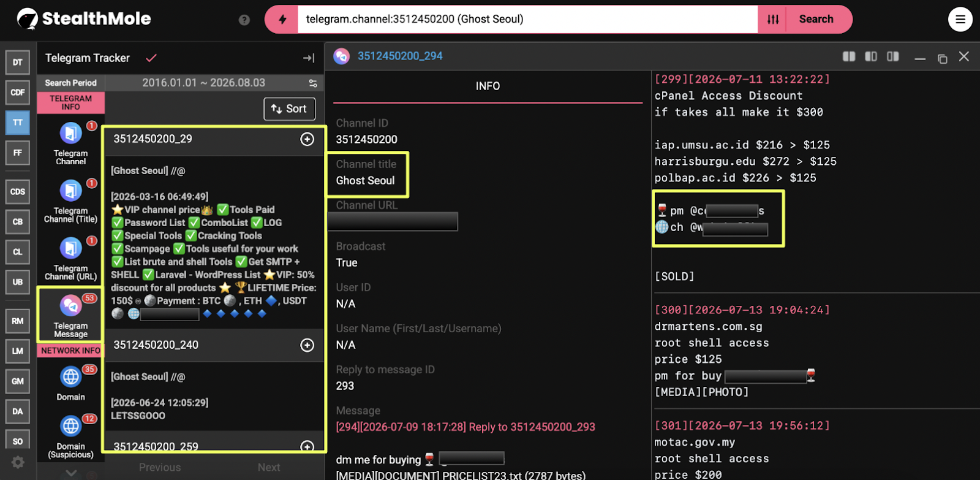Select motac.gov.my line in message 301
Screen dimensions: 980x480
(x=695, y=443)
